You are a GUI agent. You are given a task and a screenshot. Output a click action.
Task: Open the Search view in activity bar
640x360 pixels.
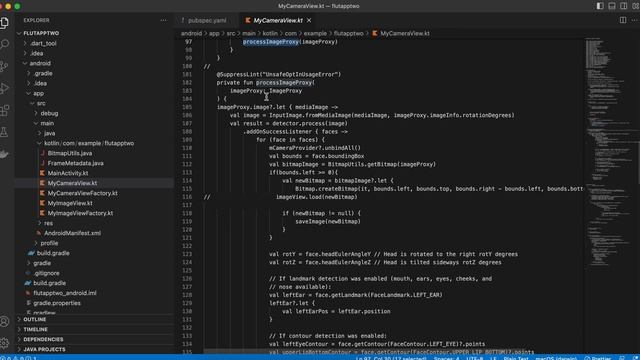4,44
